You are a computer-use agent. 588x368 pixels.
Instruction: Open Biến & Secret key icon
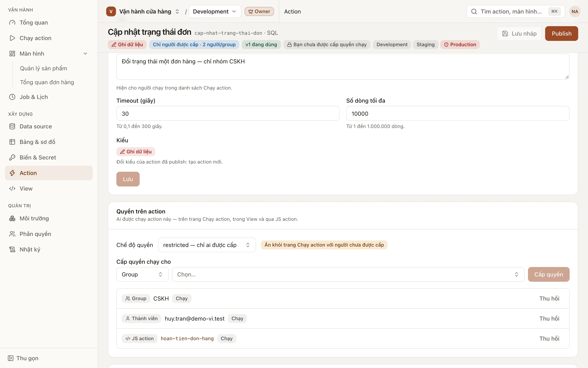pyautogui.click(x=12, y=157)
